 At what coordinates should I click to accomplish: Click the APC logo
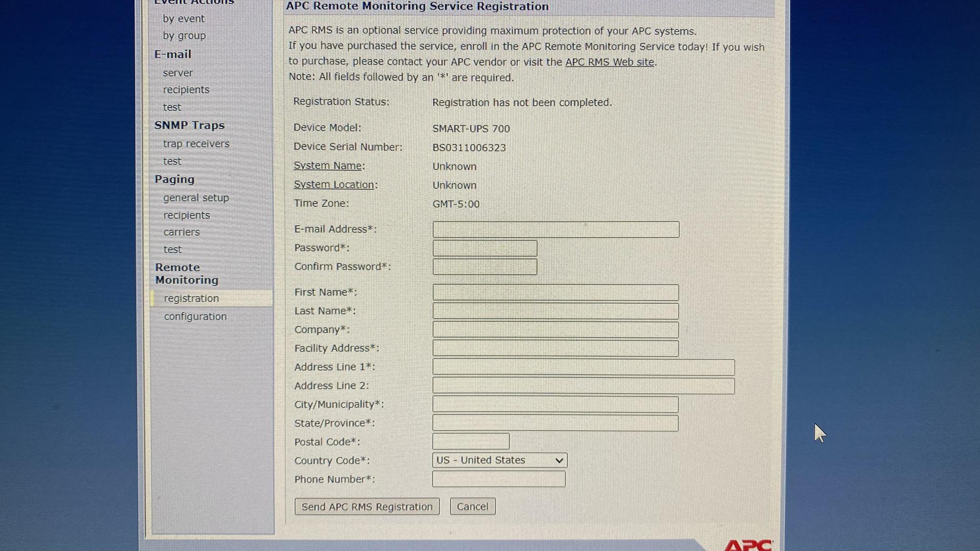pos(748,546)
